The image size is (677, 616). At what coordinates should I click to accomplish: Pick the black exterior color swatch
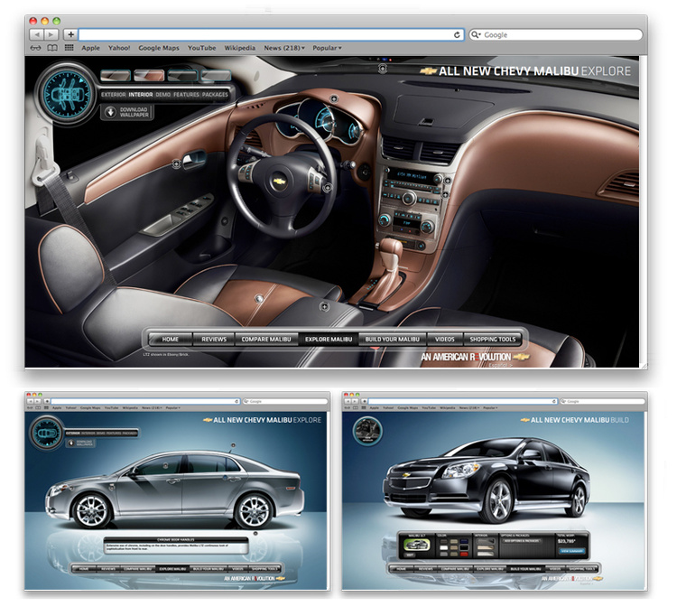[464, 547]
